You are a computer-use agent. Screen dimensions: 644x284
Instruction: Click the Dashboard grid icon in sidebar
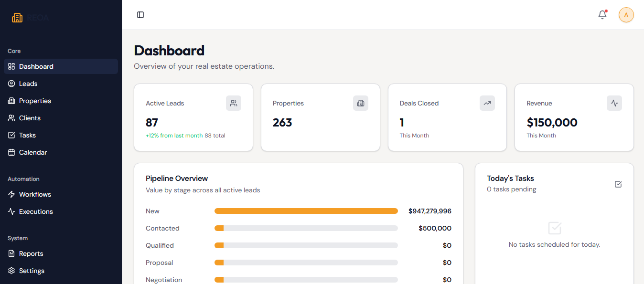point(11,66)
